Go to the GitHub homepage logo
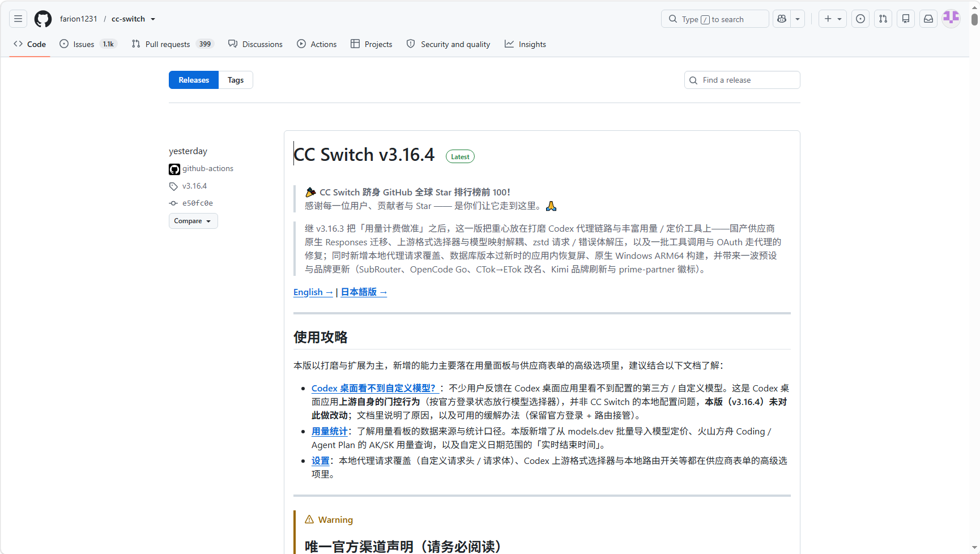The image size is (980, 554). 43,19
